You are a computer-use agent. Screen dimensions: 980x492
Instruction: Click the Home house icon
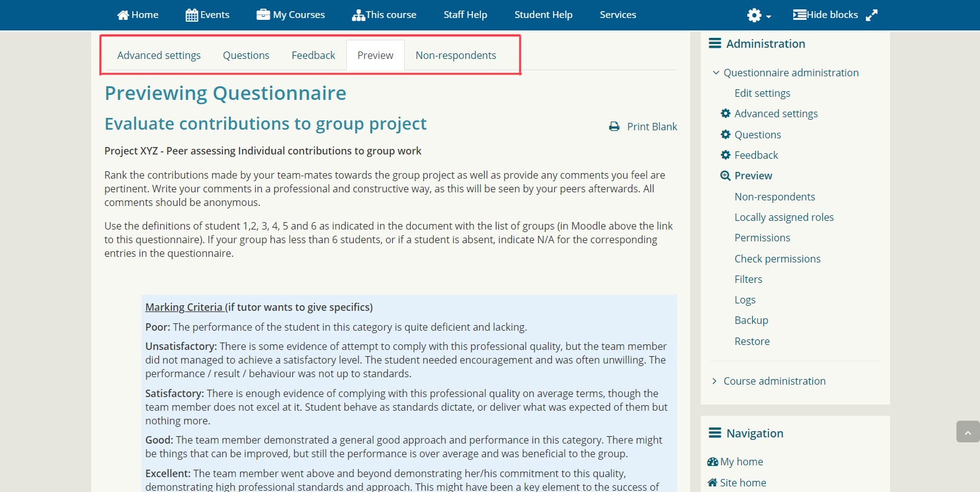(x=123, y=15)
